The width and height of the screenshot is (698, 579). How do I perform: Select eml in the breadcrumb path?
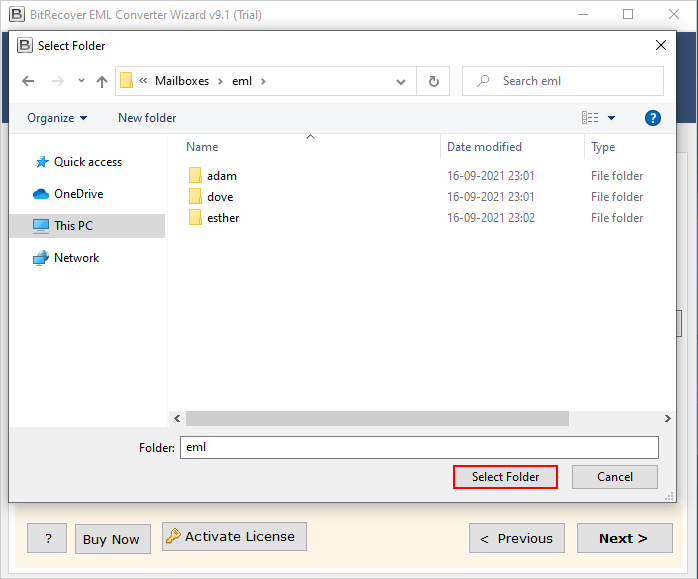point(242,81)
